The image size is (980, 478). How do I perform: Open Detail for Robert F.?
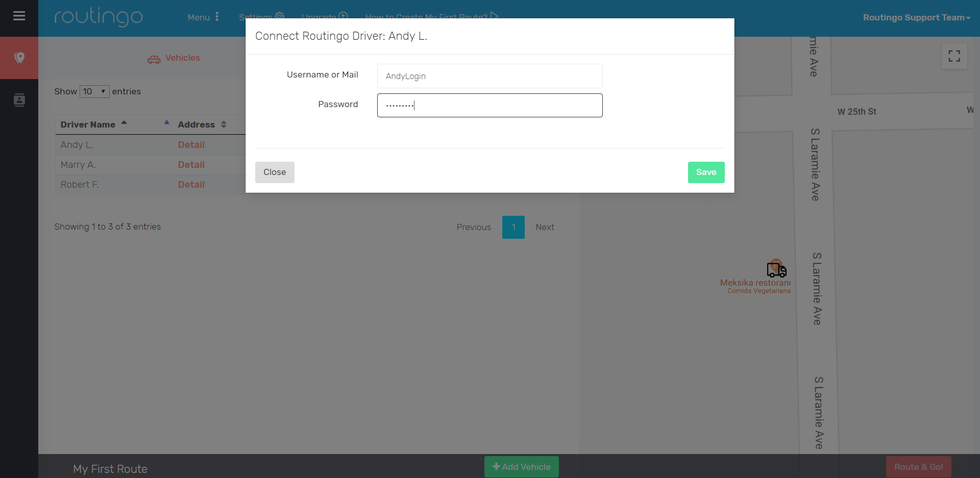pyautogui.click(x=191, y=185)
